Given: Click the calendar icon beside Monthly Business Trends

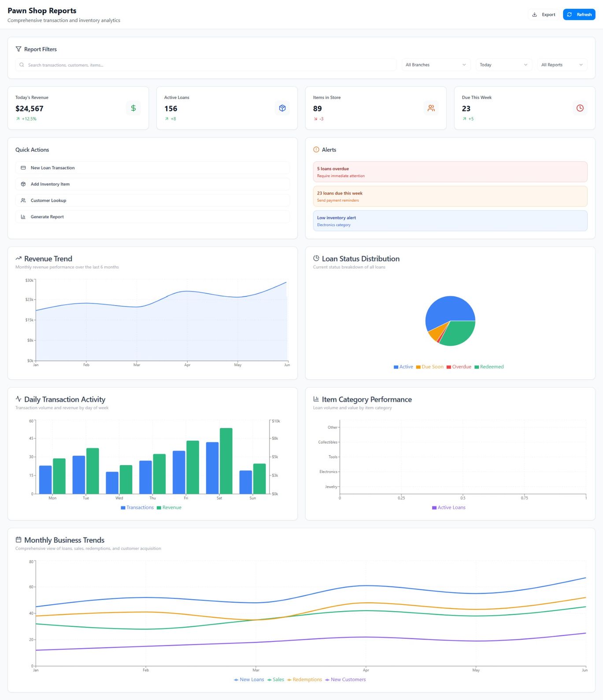Looking at the screenshot, I should coord(18,540).
